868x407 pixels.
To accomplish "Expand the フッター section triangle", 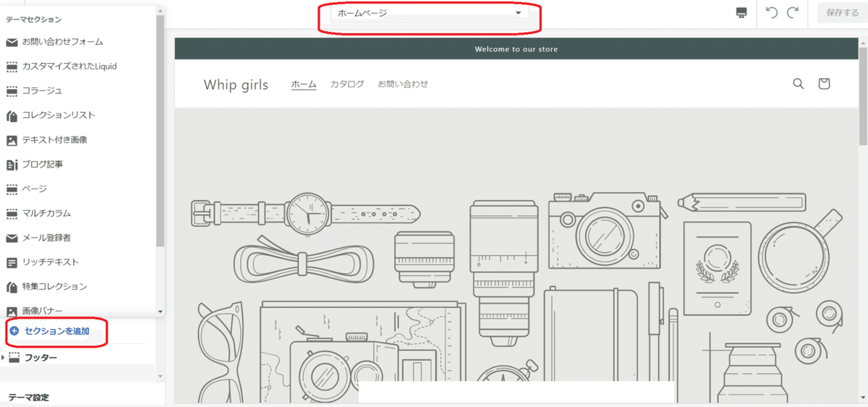I will (x=4, y=358).
